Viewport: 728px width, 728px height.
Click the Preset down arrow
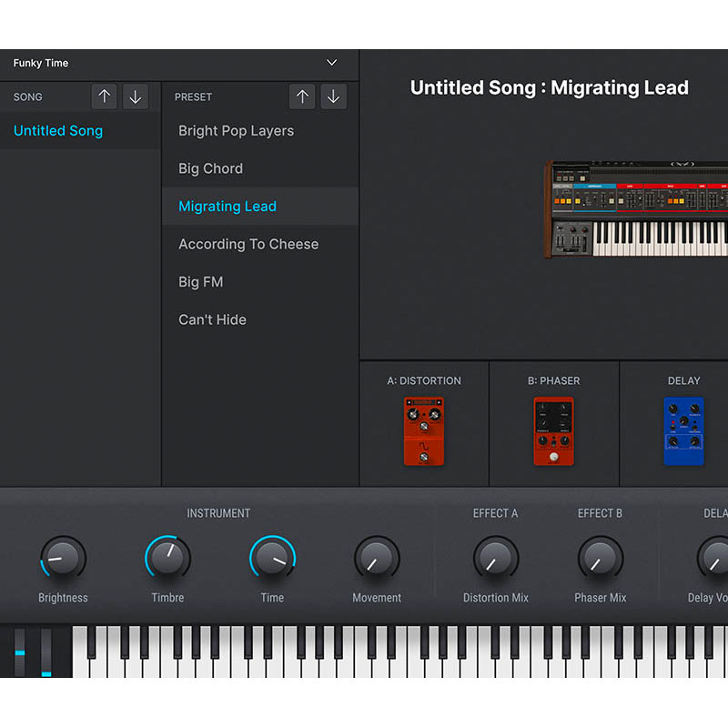333,96
